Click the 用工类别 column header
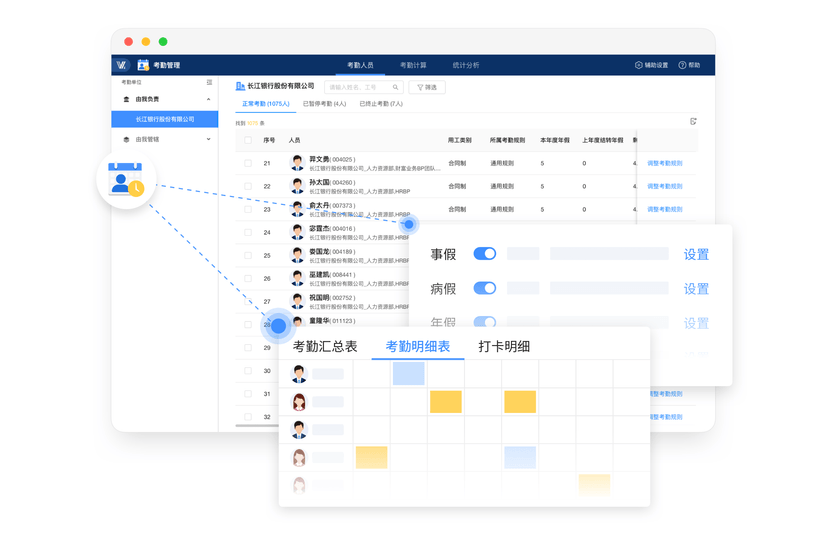This screenshot has height=552, width=828. click(459, 140)
